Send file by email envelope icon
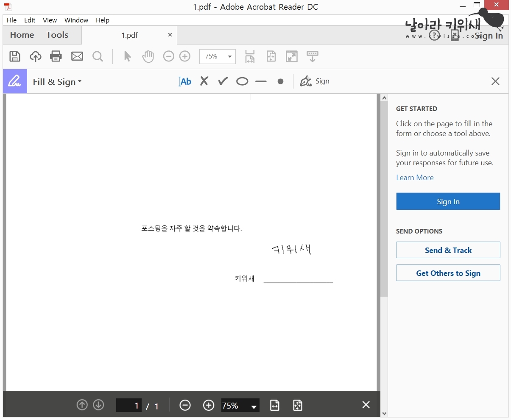The height and width of the screenshot is (420, 511). 77,56
